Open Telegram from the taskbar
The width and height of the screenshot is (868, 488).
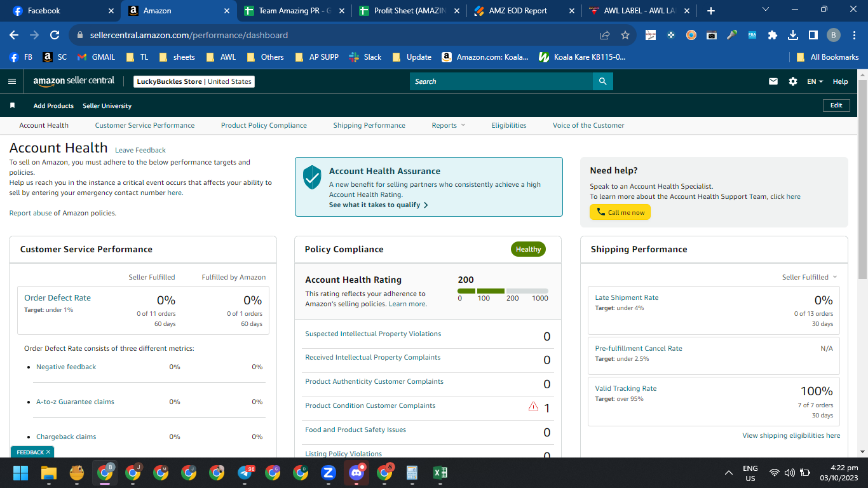(245, 473)
